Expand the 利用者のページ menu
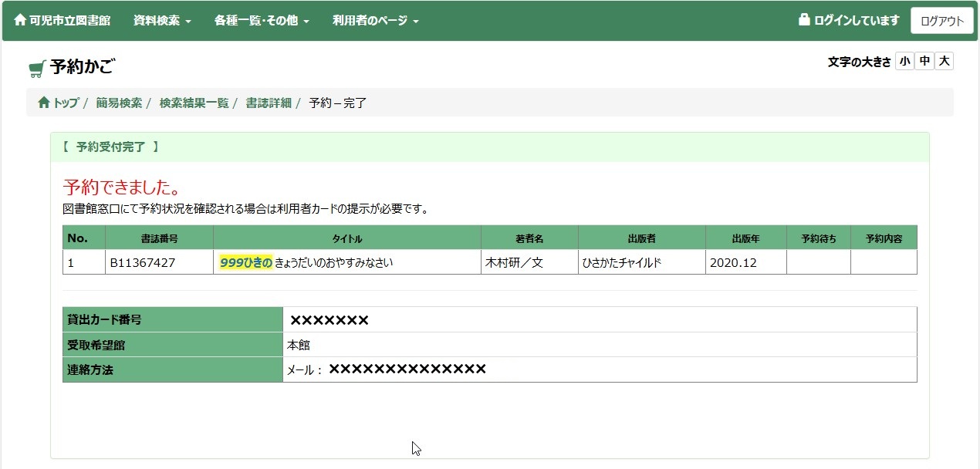Image resolution: width=980 pixels, height=469 pixels. 375,21
